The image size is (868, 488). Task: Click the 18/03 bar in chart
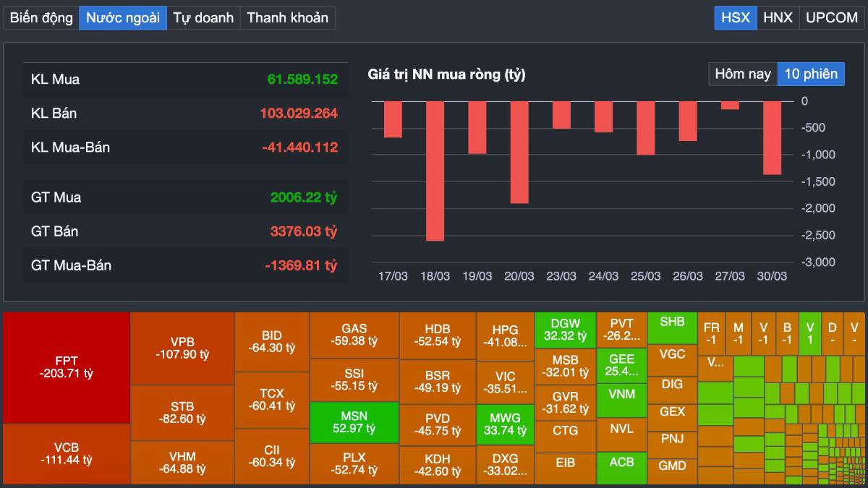435,171
